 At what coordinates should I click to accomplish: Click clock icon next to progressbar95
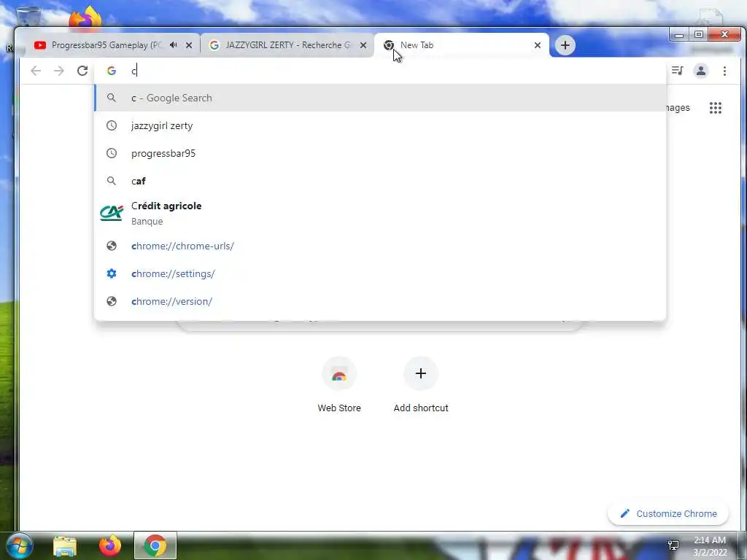click(112, 153)
